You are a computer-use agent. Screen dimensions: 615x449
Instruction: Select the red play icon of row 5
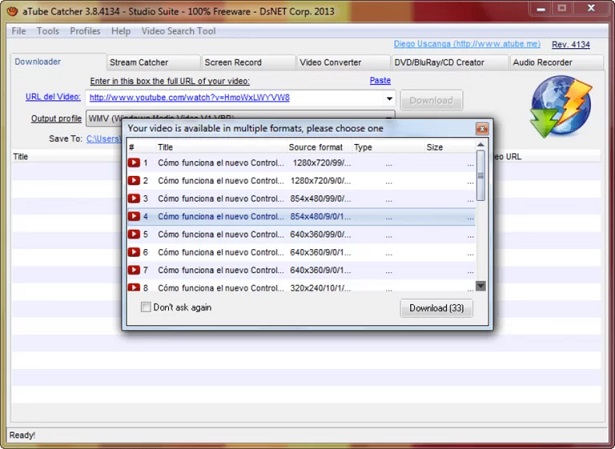click(x=134, y=234)
